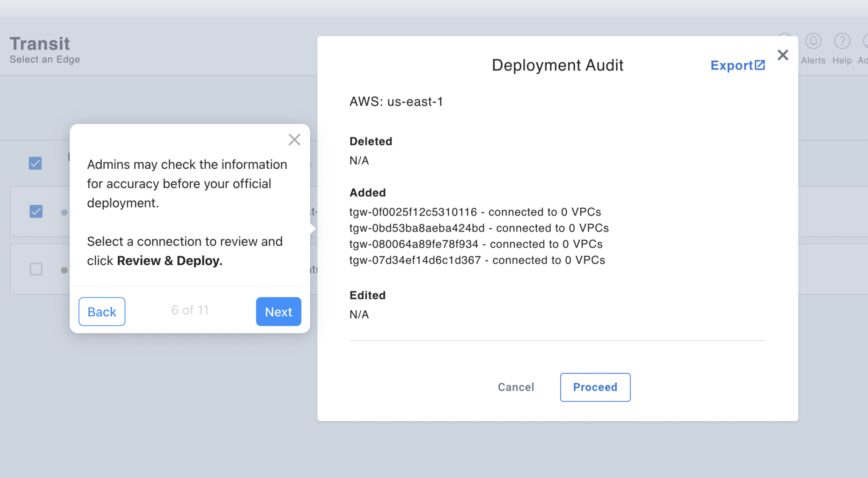Click the Alerts bell icon

(x=813, y=42)
